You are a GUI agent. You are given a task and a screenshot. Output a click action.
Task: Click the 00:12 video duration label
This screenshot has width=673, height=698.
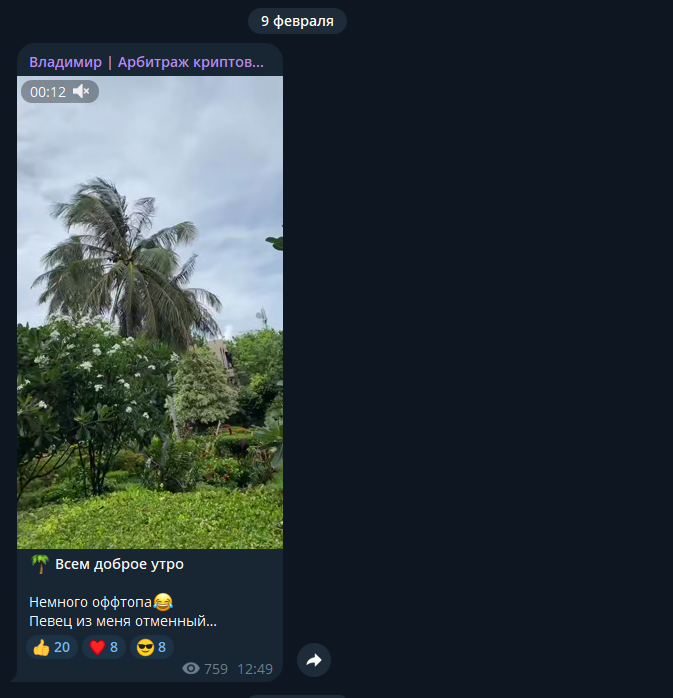(x=48, y=92)
